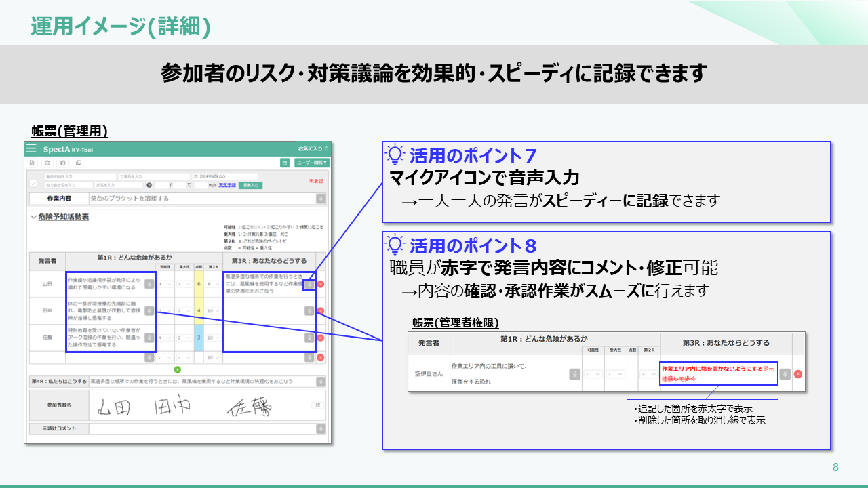Click the green 自動入力 button

pos(250,185)
